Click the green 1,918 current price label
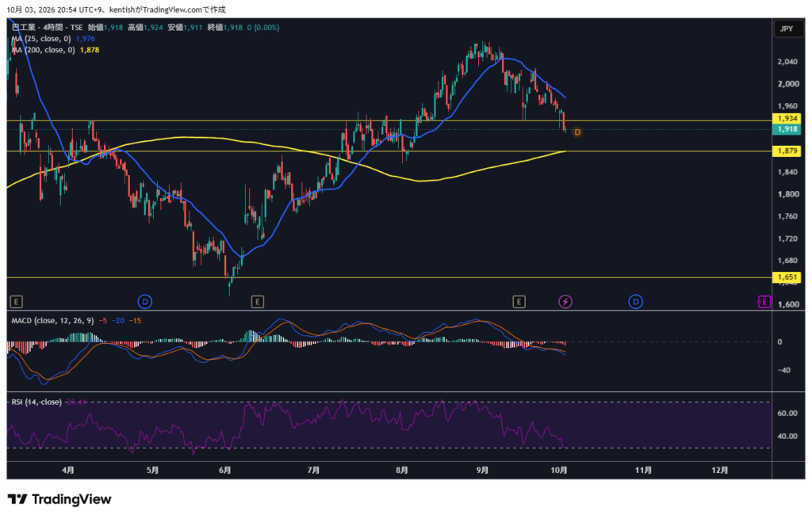This screenshot has height=519, width=812. (787, 129)
